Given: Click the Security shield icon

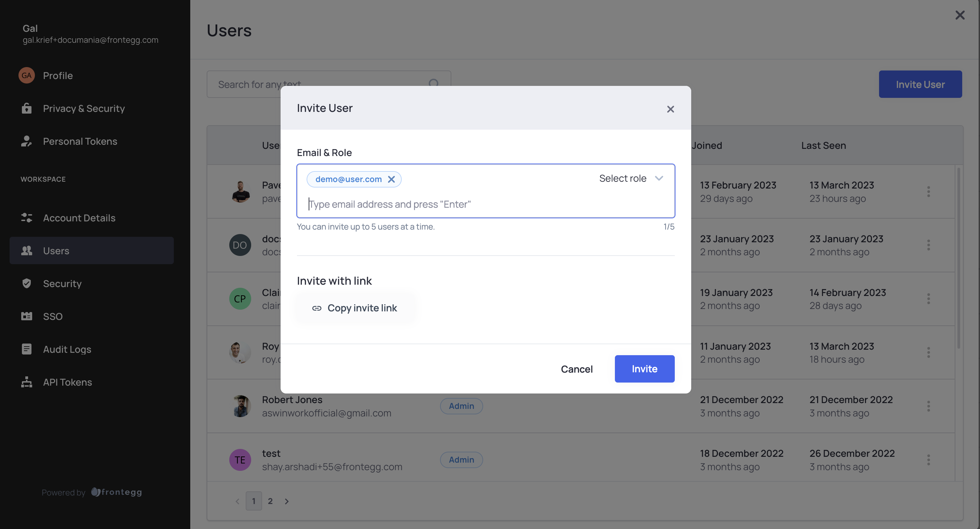Looking at the screenshot, I should tap(27, 283).
